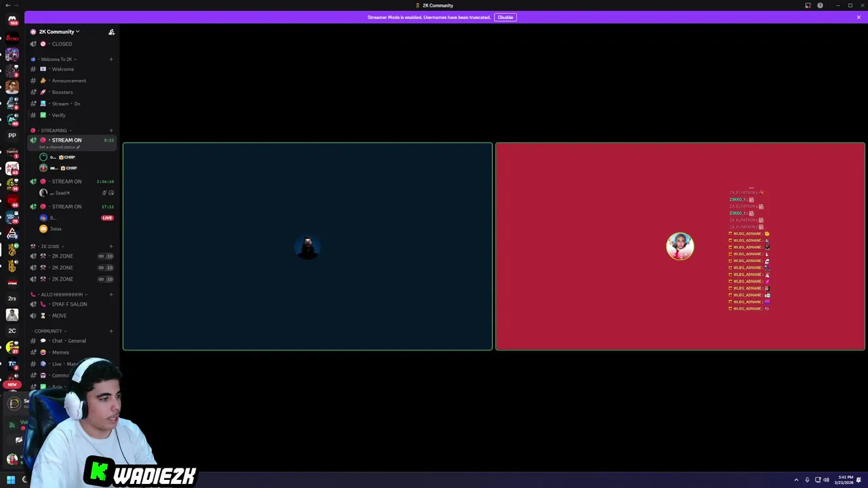The height and width of the screenshot is (488, 868).
Task: Join the first 2K ZONE voice channel
Action: (x=71, y=256)
